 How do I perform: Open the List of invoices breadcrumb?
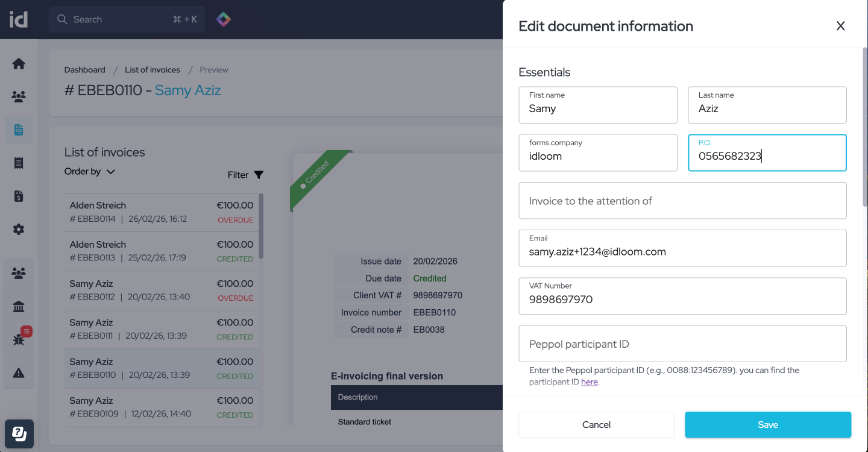click(152, 69)
